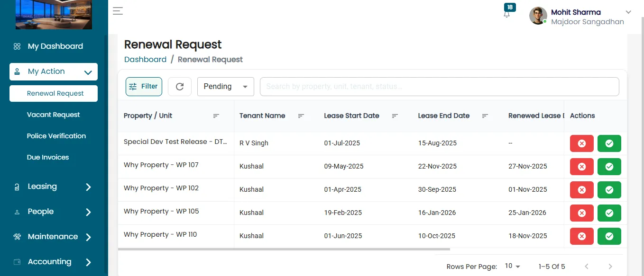This screenshot has height=276, width=644.
Task: Click the building image logo in sidebar
Action: pos(54,15)
